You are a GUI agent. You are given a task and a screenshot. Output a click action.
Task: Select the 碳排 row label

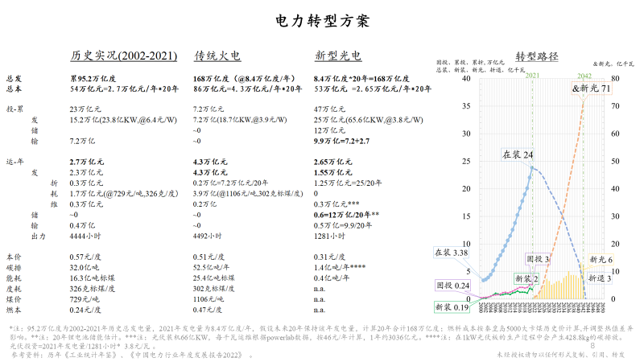14,265
